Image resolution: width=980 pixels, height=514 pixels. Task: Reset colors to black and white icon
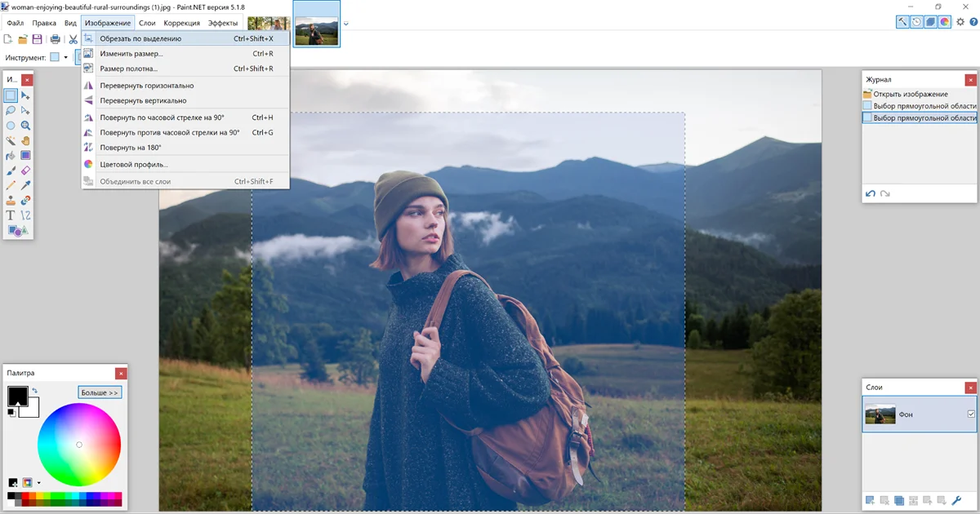pyautogui.click(x=11, y=412)
